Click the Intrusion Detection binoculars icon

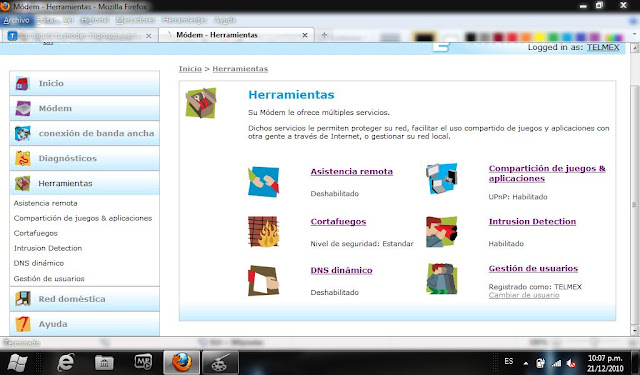tap(442, 231)
